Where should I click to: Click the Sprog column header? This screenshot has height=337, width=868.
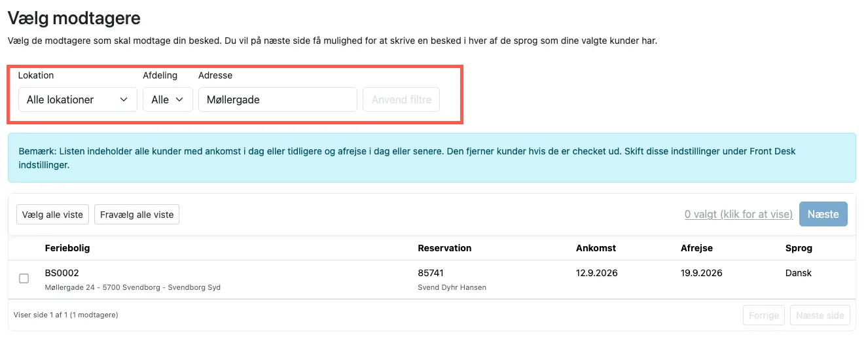click(x=799, y=248)
